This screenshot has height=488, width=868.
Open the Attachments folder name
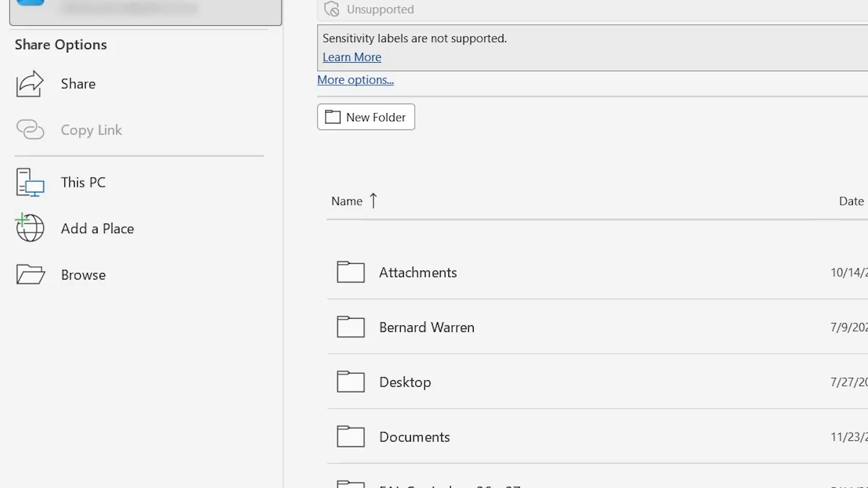coord(418,272)
